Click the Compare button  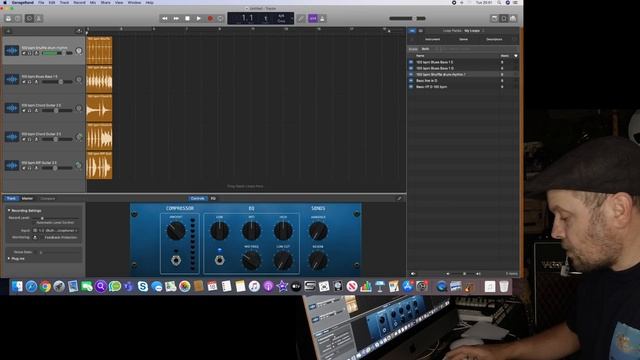coord(47,198)
